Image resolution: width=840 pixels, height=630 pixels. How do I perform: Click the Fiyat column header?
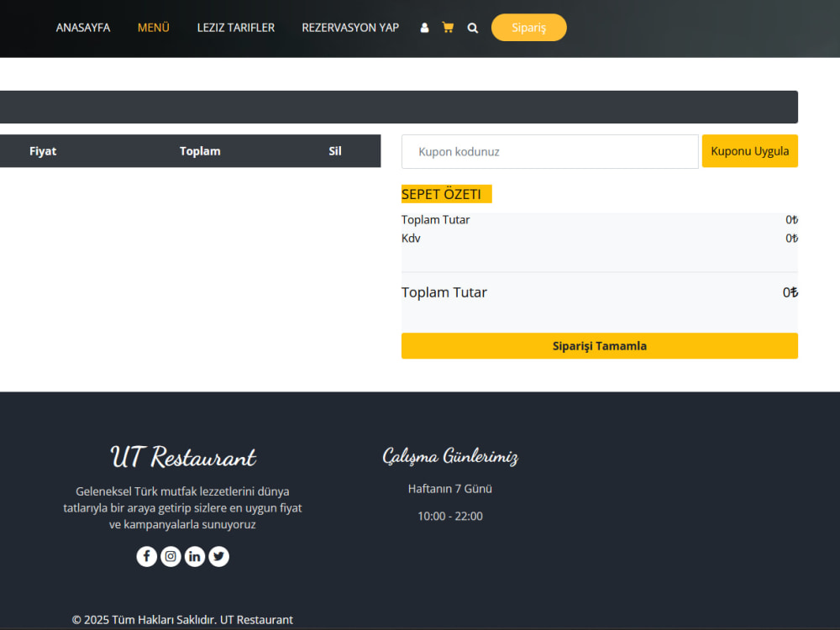43,151
